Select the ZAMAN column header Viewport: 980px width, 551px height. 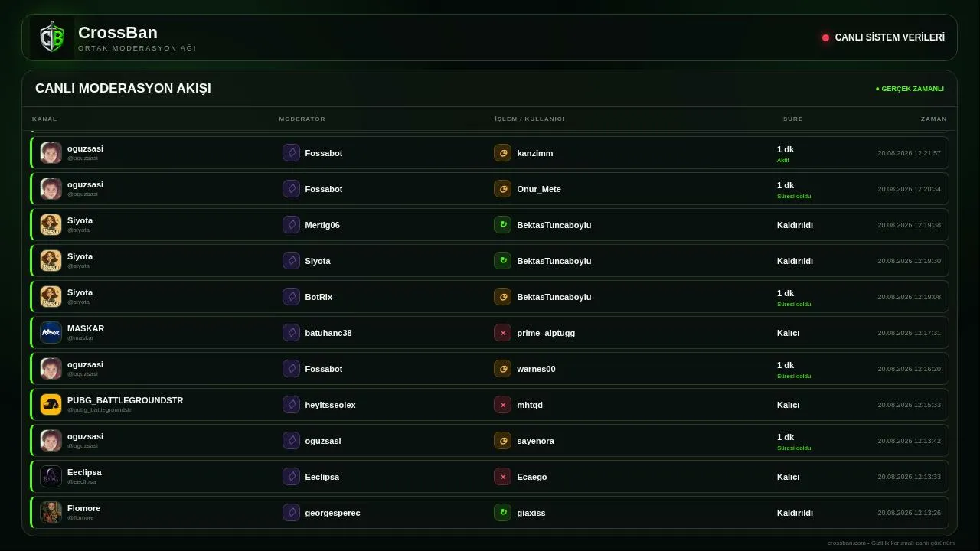click(x=933, y=119)
